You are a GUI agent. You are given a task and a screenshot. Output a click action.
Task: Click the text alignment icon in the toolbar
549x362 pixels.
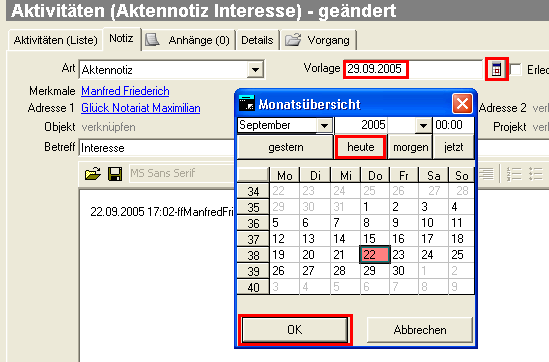pos(486,173)
